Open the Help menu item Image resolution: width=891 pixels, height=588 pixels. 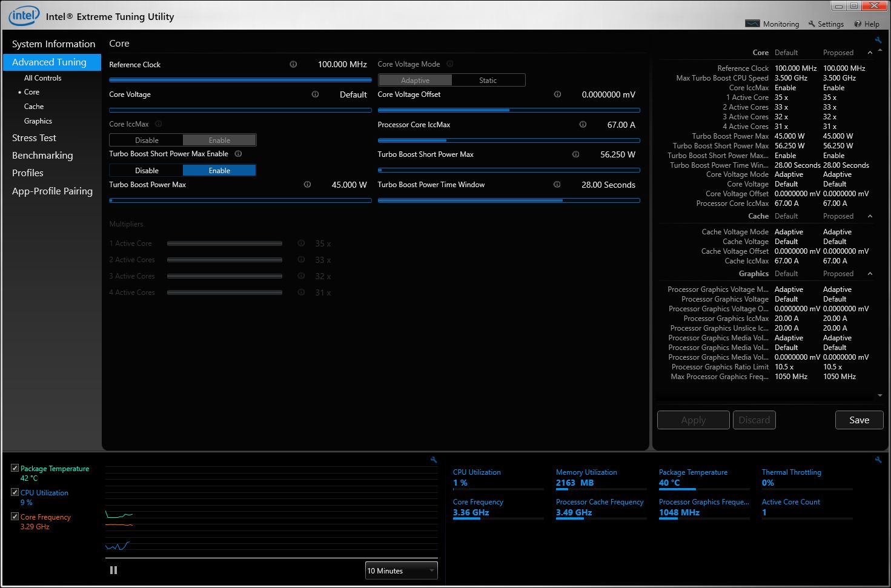866,24
